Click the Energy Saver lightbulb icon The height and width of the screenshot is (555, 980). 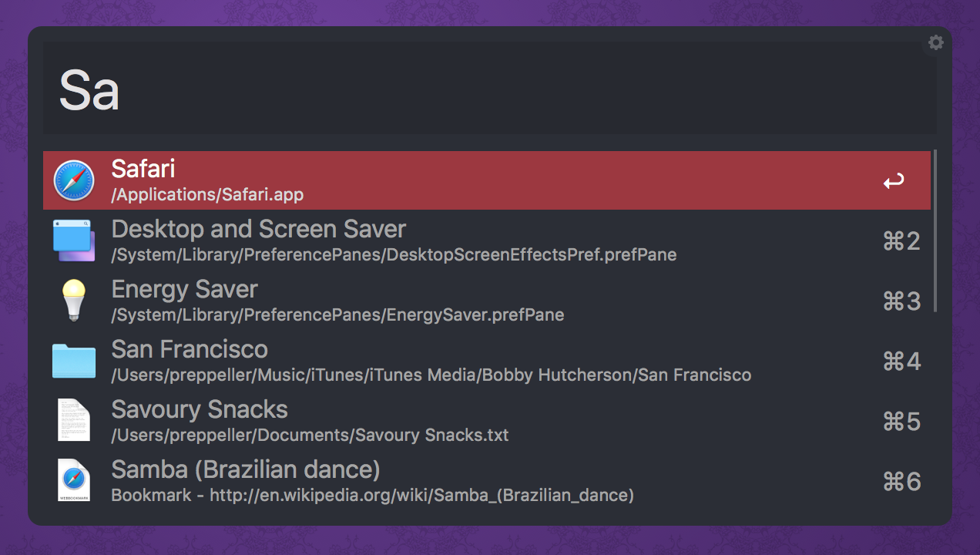(x=74, y=301)
